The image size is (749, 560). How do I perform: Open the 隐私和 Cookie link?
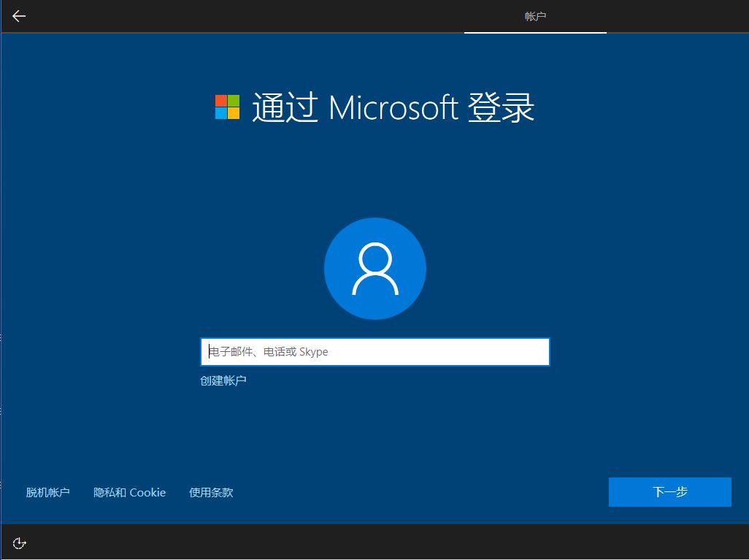click(x=129, y=492)
